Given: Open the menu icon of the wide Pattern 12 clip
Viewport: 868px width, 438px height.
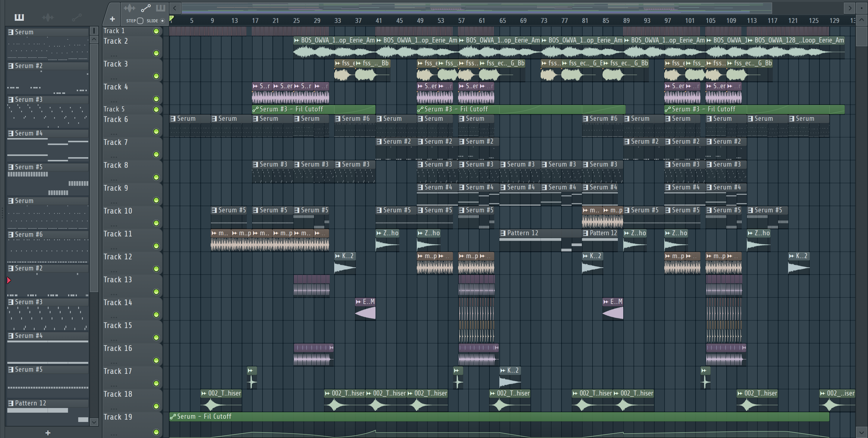Looking at the screenshot, I should (x=503, y=233).
